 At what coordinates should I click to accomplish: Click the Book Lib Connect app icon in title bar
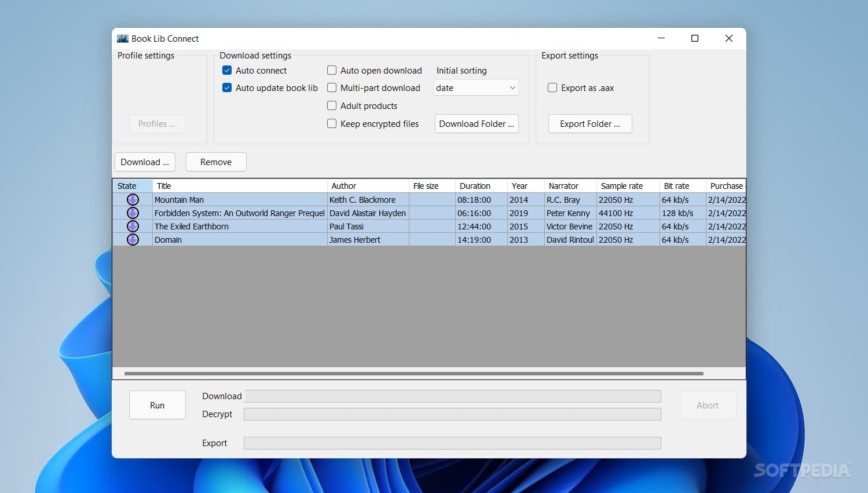[x=123, y=39]
